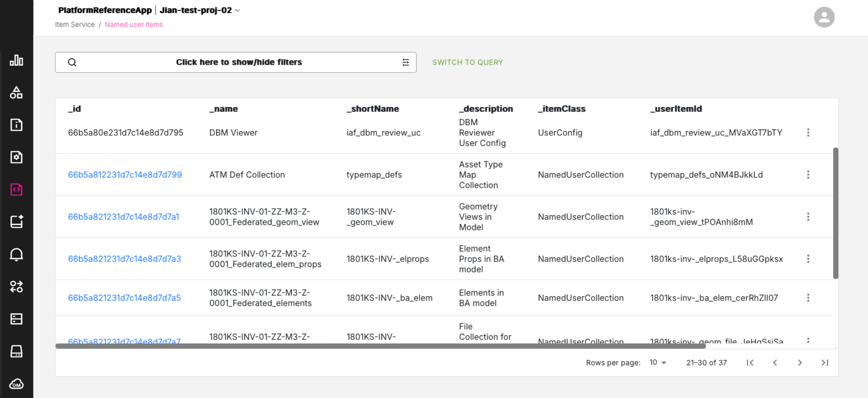Open row menu for ATM Def Collection

[808, 175]
